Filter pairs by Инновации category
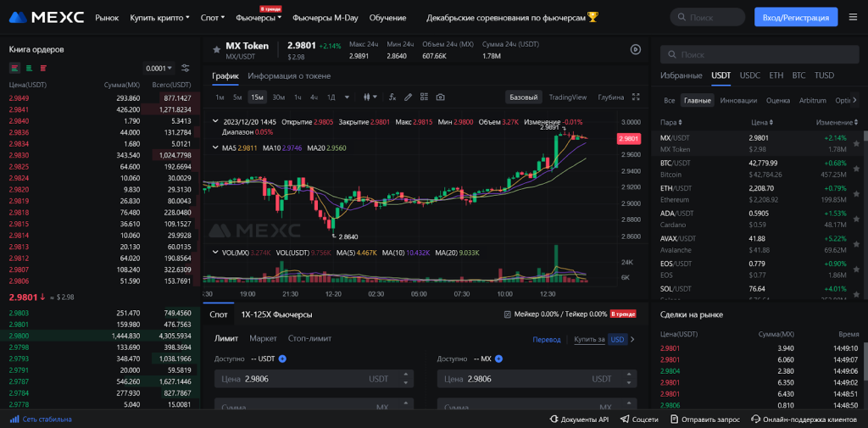The image size is (868, 428). (x=738, y=101)
